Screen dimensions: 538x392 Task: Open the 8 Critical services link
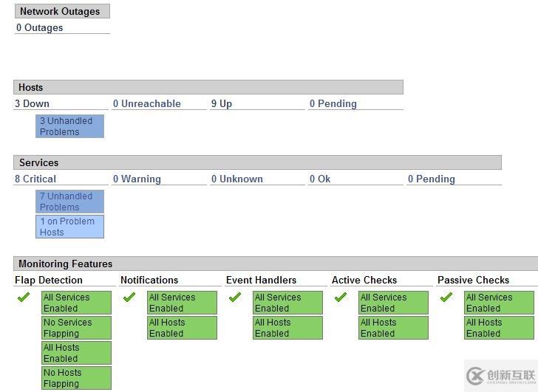[35, 179]
